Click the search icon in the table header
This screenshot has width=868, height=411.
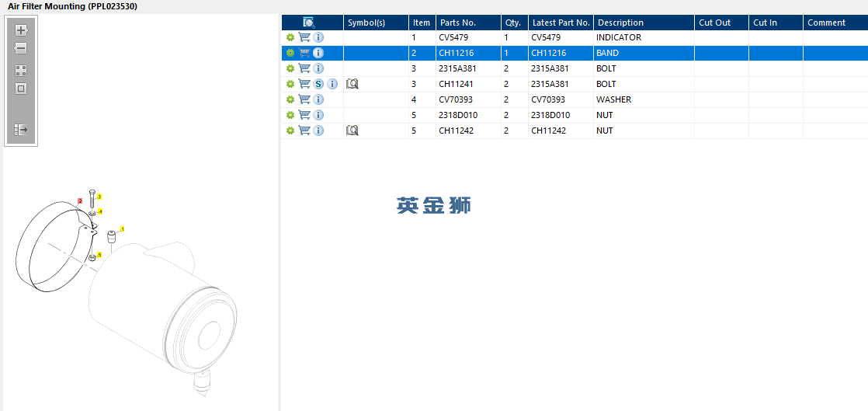pos(309,23)
